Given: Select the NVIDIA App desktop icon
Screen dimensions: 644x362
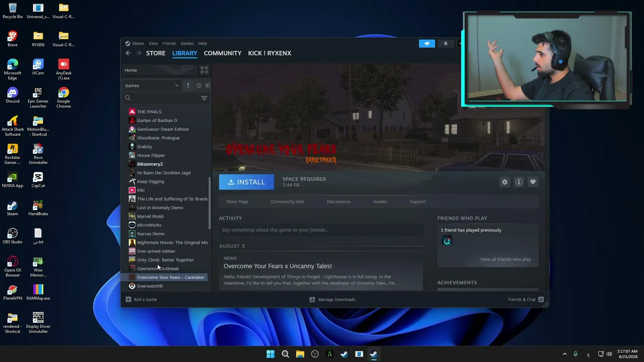Looking at the screenshot, I should pos(13,179).
